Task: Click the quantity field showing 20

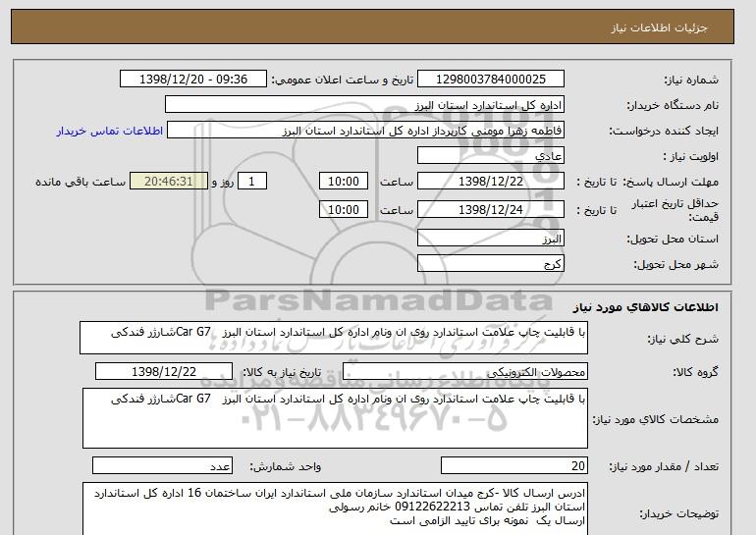Action: pyautogui.click(x=513, y=466)
